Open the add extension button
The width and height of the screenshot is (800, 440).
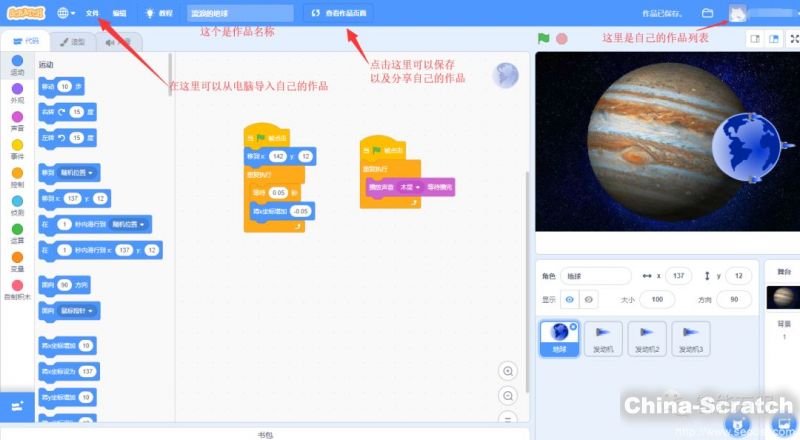click(17, 405)
